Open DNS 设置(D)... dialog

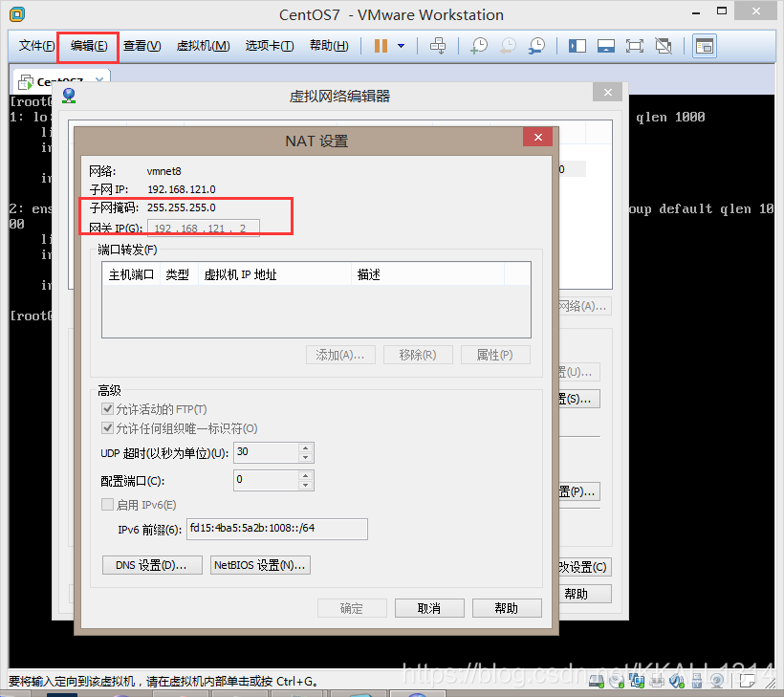tap(152, 565)
